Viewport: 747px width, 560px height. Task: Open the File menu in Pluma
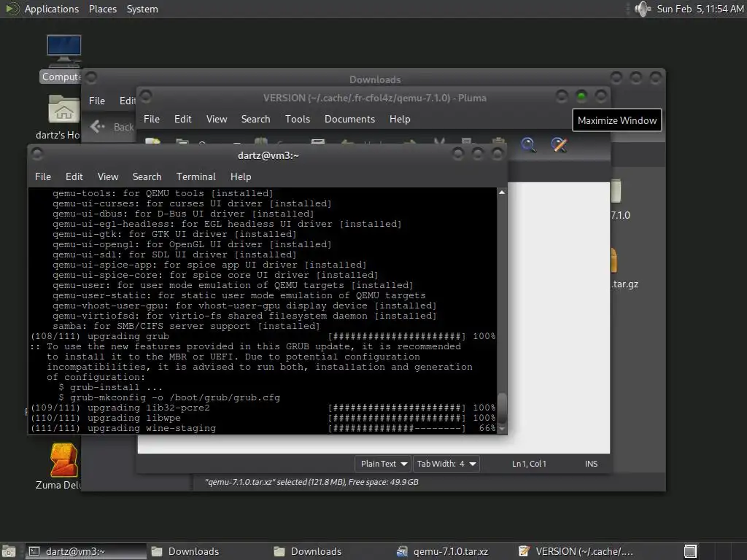(152, 119)
